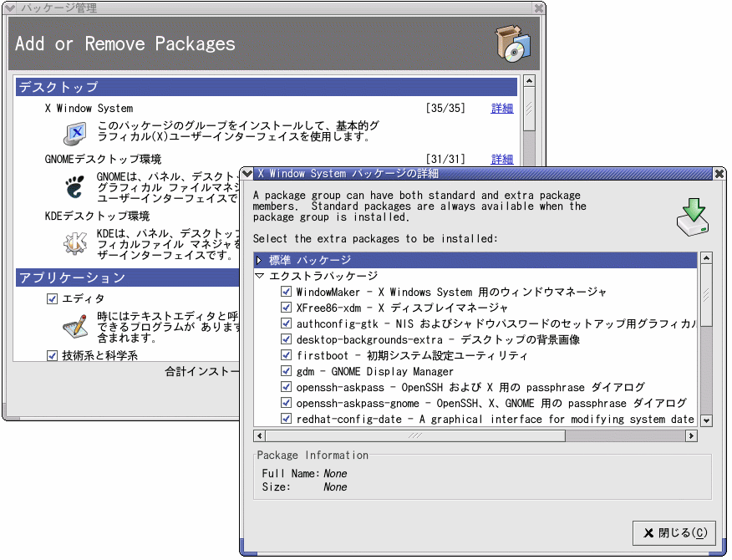The width and height of the screenshot is (732, 560).
Task: Uncheck the authconfig-gtk package
Action: pos(286,323)
